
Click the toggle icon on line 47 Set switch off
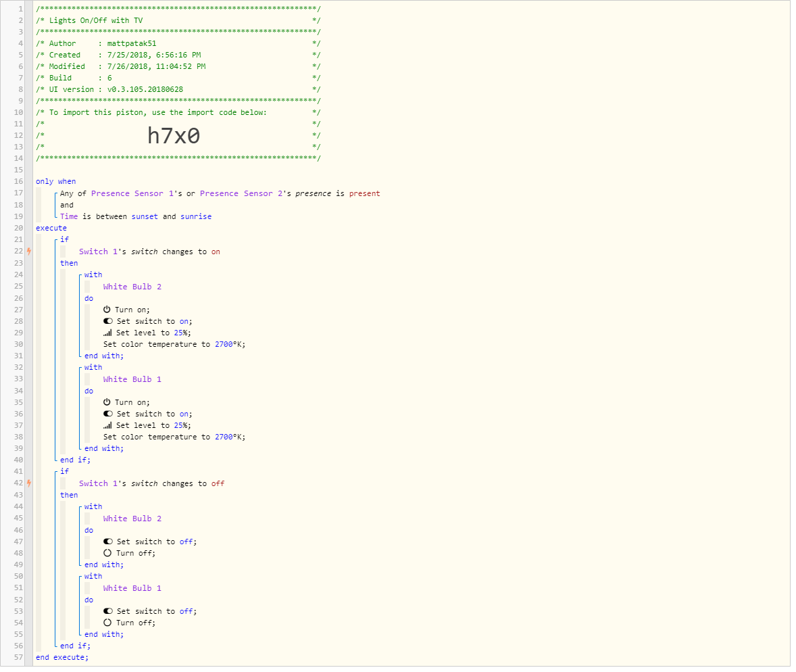click(108, 542)
